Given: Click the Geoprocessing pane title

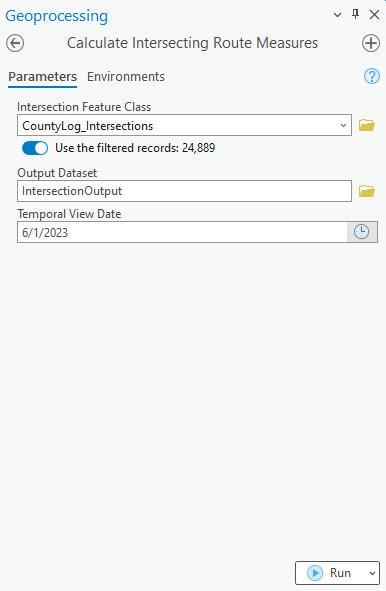Looking at the screenshot, I should pos(57,16).
